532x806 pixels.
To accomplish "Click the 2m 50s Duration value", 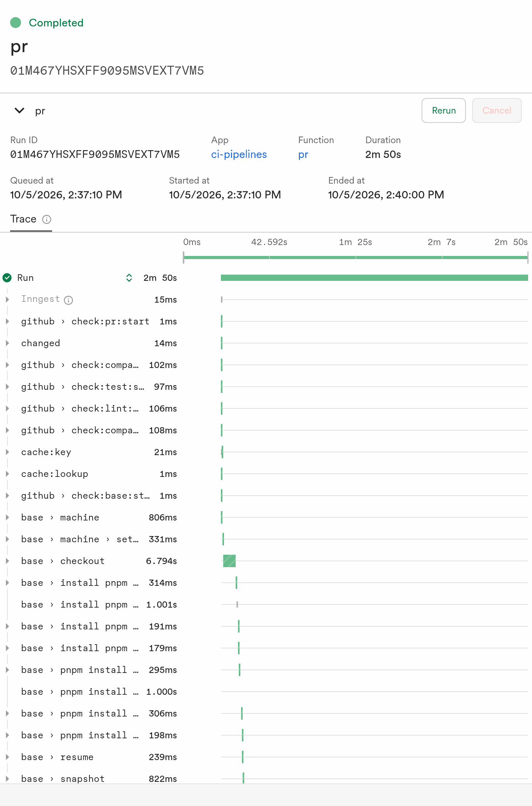I will click(383, 154).
